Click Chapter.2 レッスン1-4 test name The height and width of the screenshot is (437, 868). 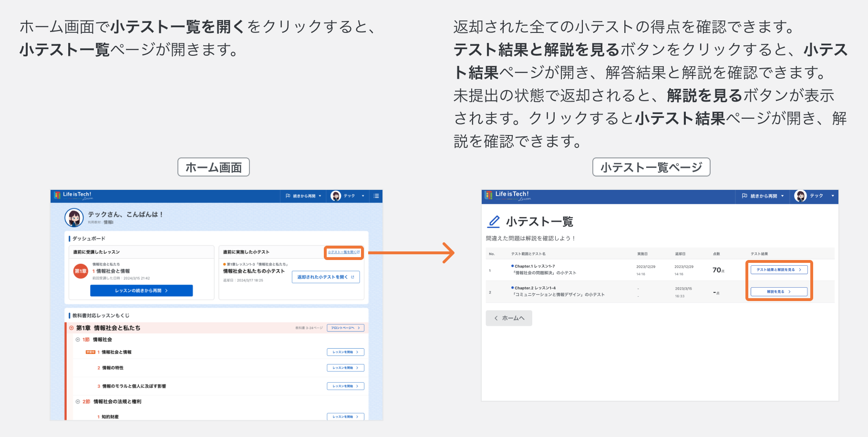[535, 288]
